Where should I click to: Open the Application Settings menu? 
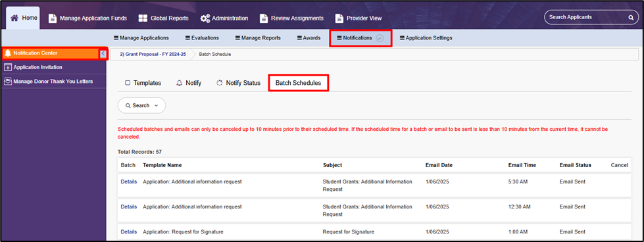click(x=426, y=37)
